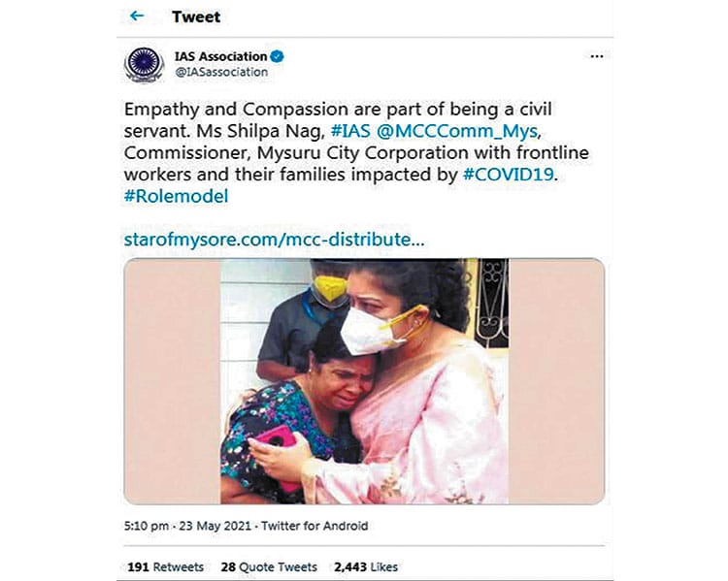Viewport: 728px width, 581px height.
Task: Click the blue verified badge
Action: coord(275,56)
